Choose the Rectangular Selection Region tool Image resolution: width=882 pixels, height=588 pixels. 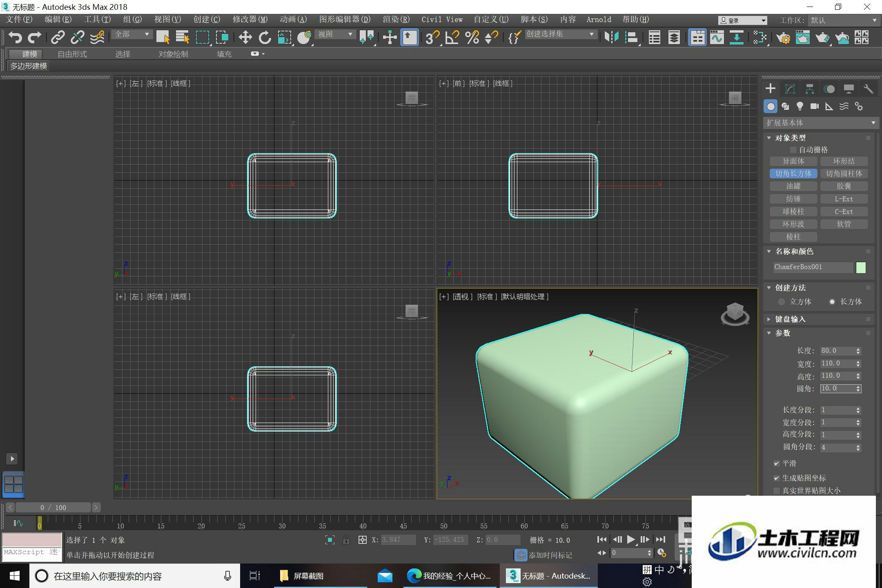click(x=203, y=38)
